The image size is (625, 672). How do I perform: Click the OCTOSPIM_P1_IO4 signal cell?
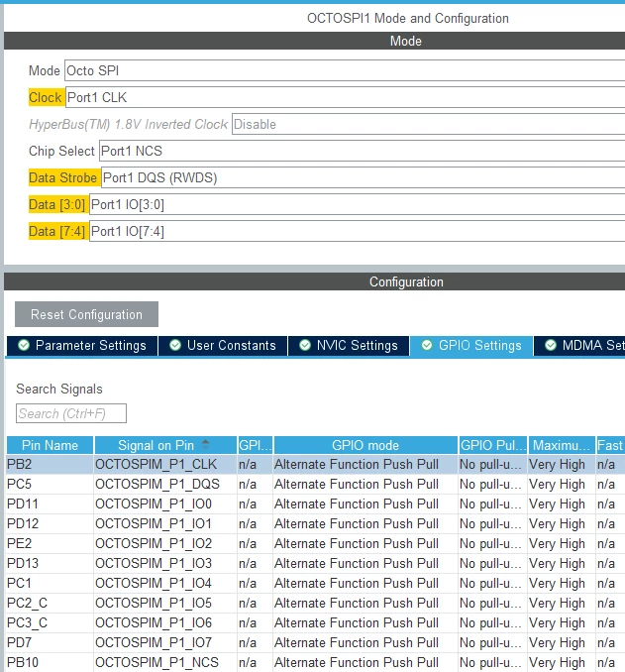[x=165, y=583]
